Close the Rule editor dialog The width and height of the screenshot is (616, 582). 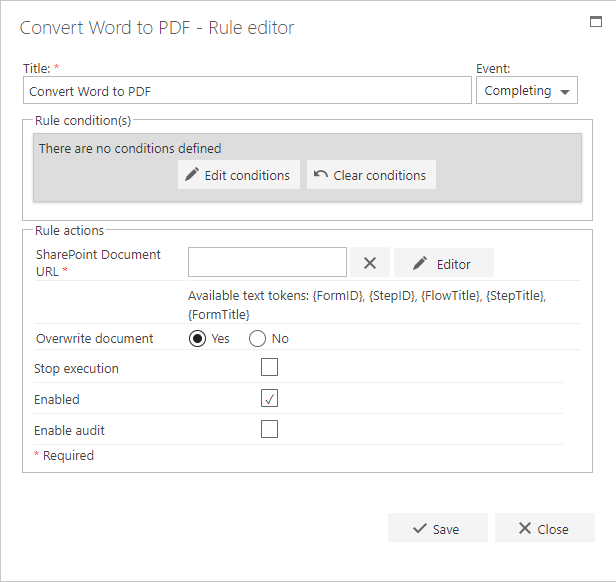click(544, 528)
